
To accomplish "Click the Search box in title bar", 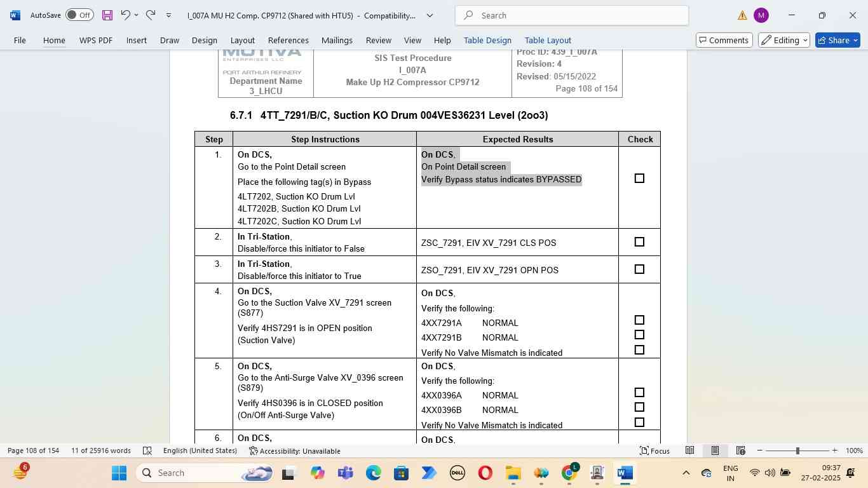I will (x=572, y=15).
